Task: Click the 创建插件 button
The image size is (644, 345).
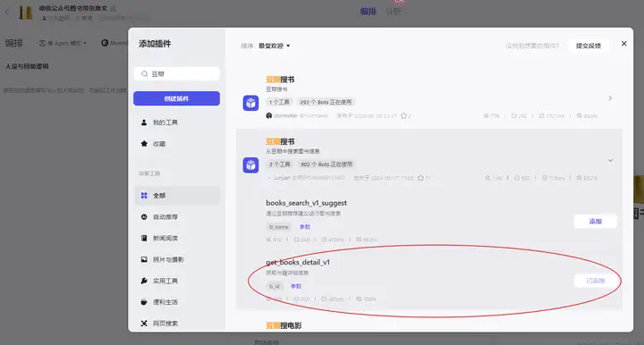Action: click(176, 98)
